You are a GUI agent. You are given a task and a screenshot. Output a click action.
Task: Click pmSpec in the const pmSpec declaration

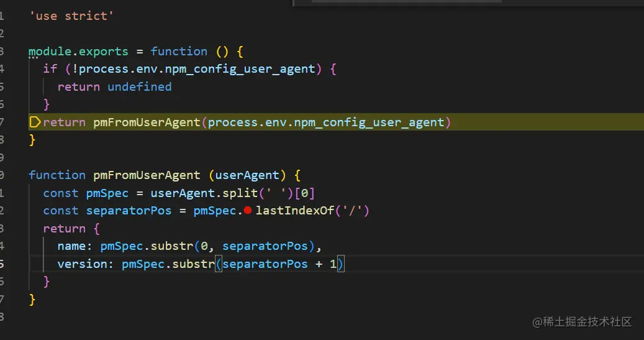(x=107, y=193)
